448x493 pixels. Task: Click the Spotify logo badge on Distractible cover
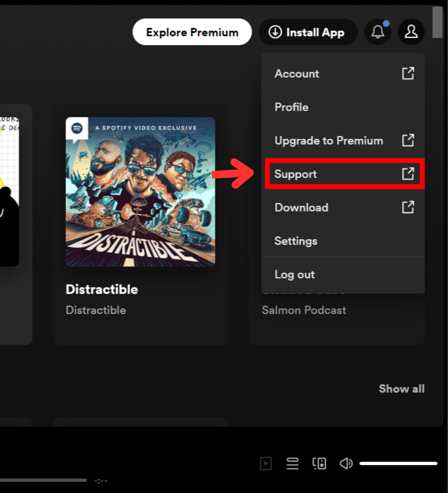(77, 128)
